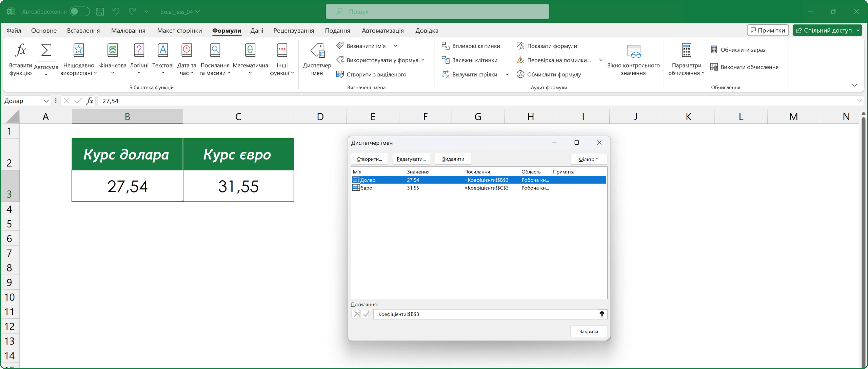Switch to the Дані ribbon tab
Viewport: 868px width, 369px height.
[257, 31]
